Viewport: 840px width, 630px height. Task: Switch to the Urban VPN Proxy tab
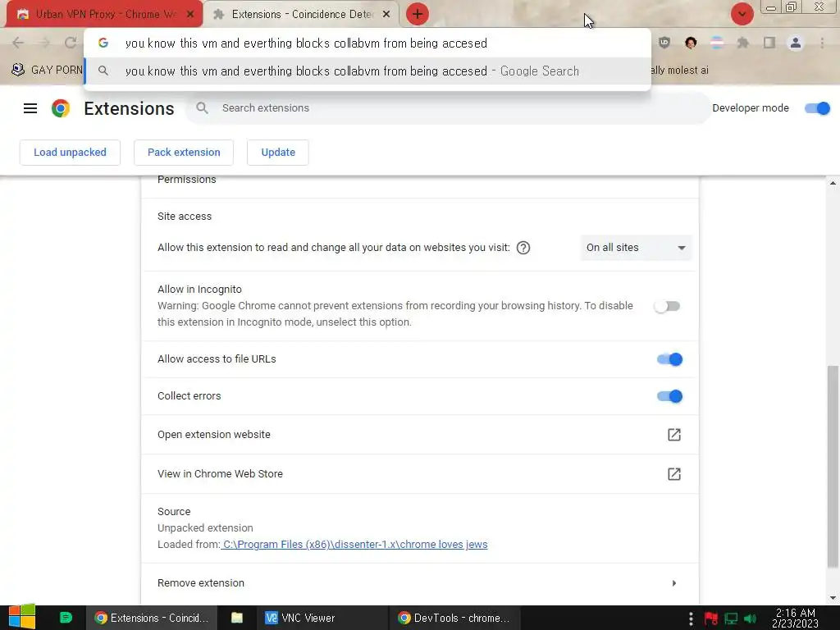tap(104, 15)
